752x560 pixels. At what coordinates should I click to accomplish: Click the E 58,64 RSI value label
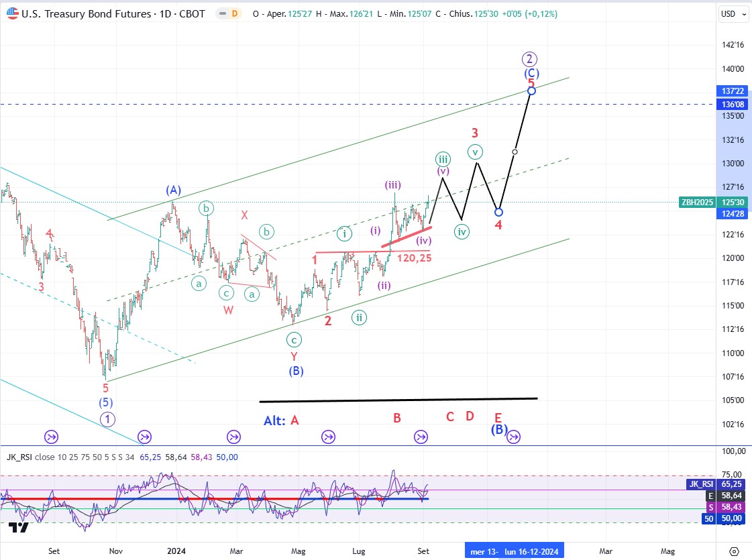point(727,496)
